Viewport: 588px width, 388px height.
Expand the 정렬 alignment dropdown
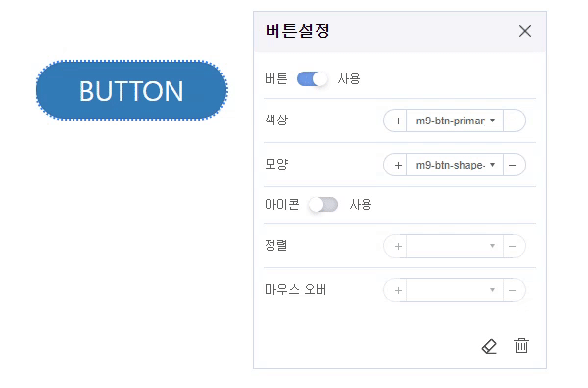point(455,246)
